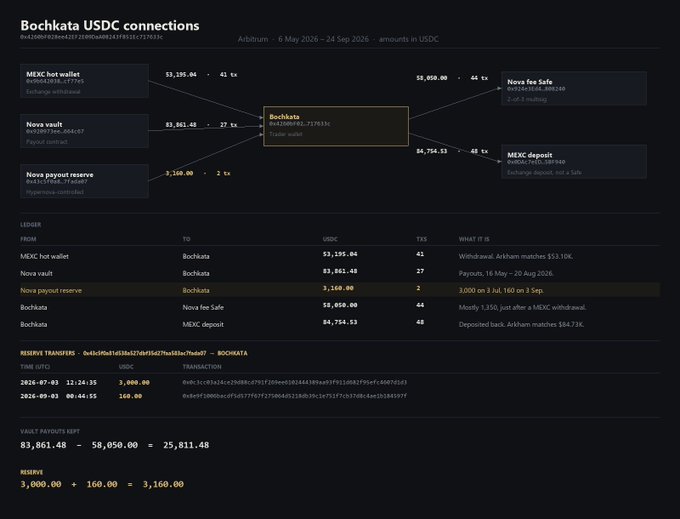Click the 3,000.00 reserve transfer amount
This screenshot has width=680, height=519.
pos(134,382)
